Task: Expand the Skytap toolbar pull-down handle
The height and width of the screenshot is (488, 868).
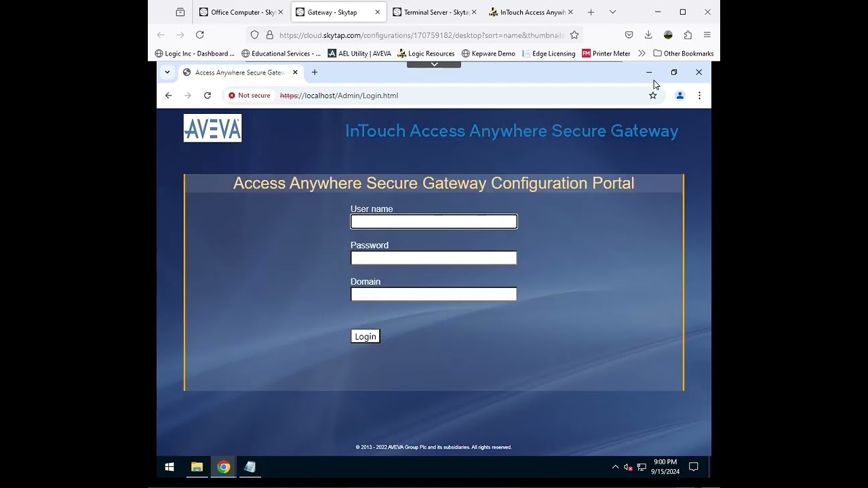Action: pos(434,64)
